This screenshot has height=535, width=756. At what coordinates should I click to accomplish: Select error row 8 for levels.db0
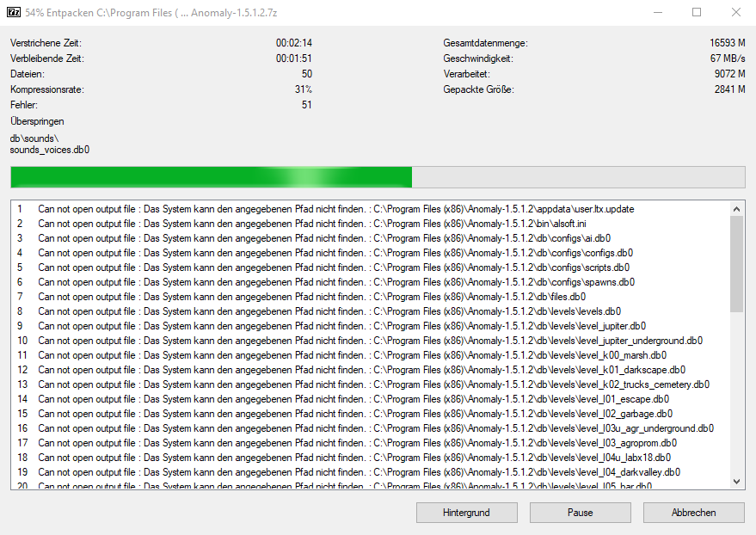pos(371,311)
